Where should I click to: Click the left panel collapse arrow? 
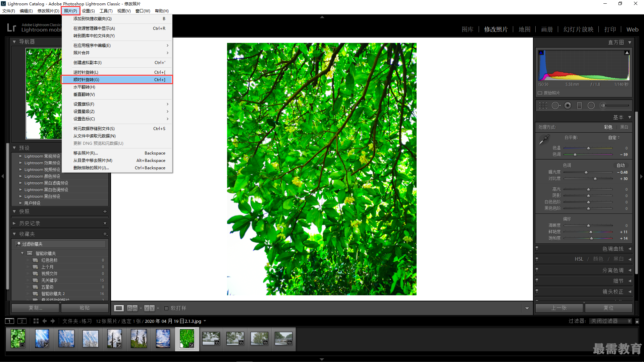coord(3,176)
